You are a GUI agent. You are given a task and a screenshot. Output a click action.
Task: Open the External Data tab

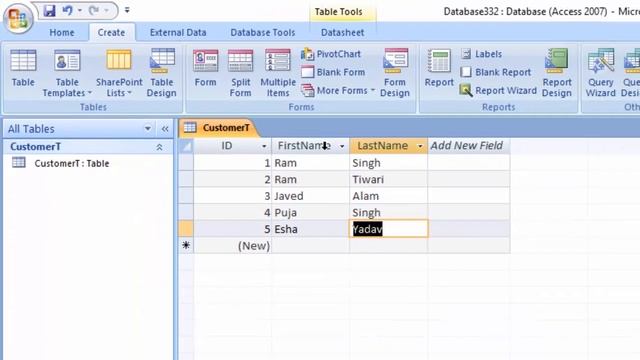[x=178, y=32]
